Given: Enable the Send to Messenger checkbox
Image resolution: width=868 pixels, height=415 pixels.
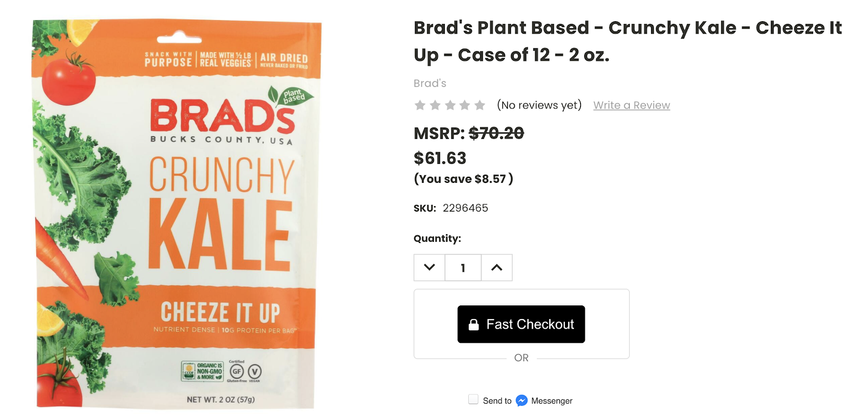Looking at the screenshot, I should tap(473, 400).
